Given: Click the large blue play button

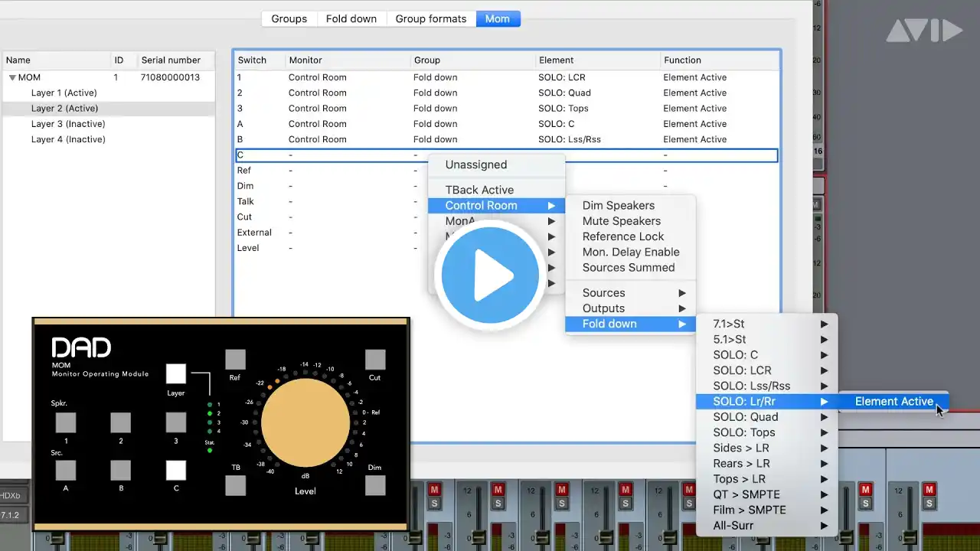Looking at the screenshot, I should [490, 275].
